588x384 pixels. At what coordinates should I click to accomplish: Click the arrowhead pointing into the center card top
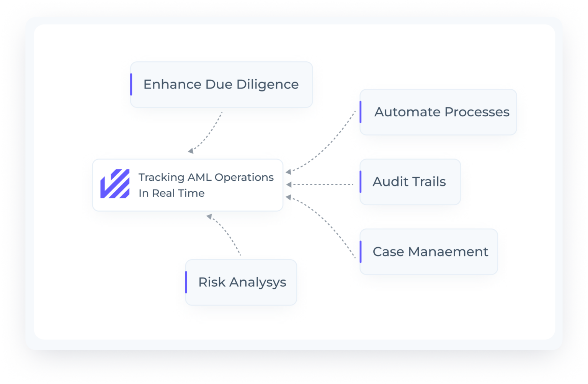coord(190,152)
